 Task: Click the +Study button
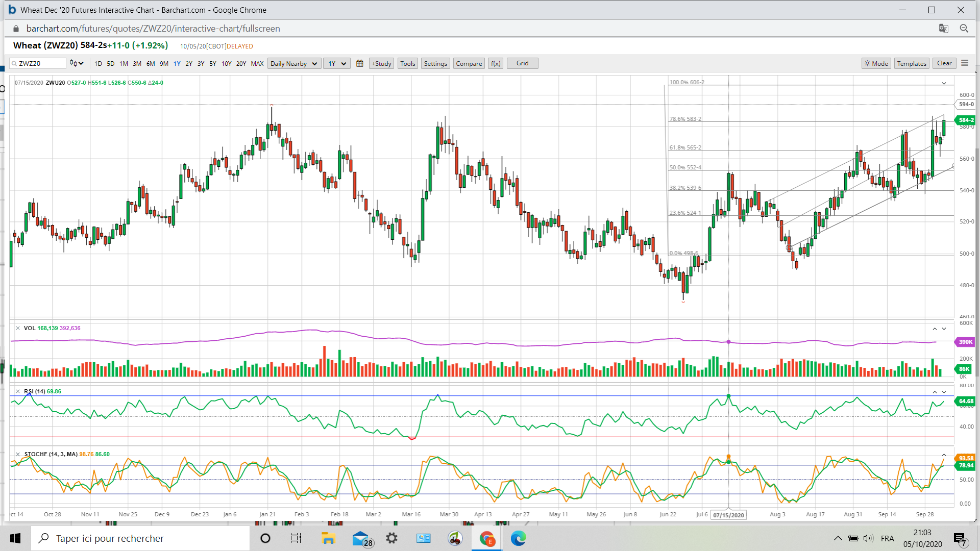[x=381, y=63]
